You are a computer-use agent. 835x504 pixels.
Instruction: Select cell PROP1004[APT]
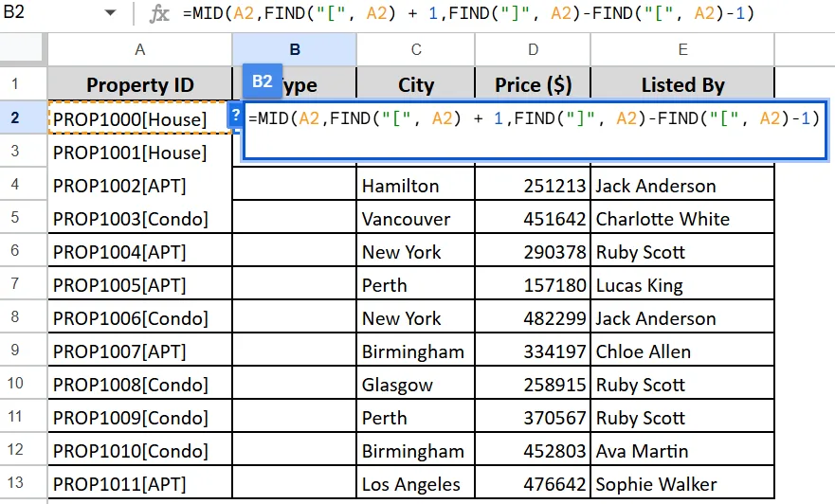pyautogui.click(x=140, y=251)
